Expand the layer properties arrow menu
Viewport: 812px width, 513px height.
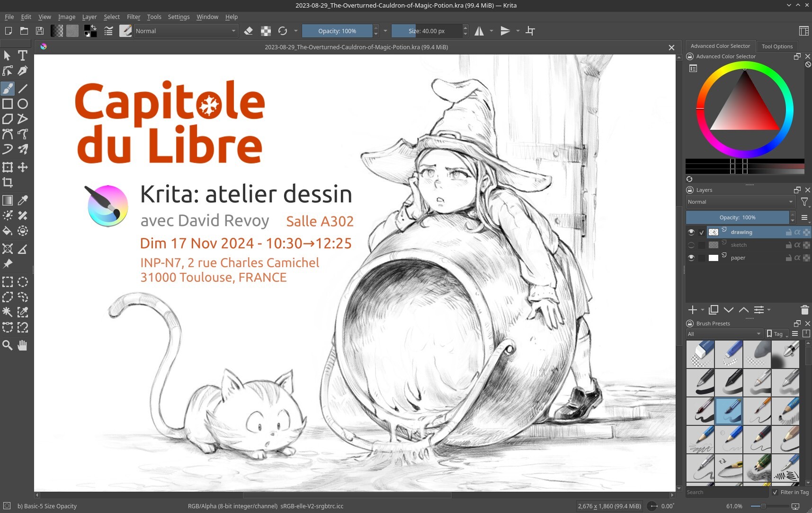coord(769,310)
